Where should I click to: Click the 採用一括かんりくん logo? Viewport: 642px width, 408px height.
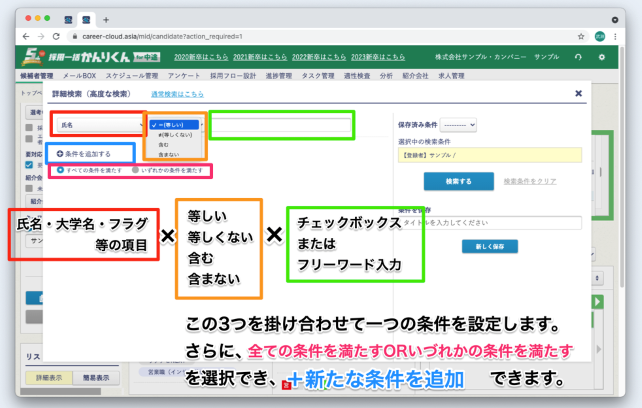(91, 57)
